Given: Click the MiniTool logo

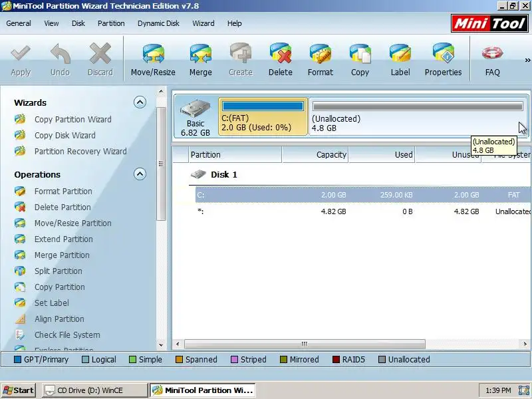Looking at the screenshot, I should (x=489, y=23).
